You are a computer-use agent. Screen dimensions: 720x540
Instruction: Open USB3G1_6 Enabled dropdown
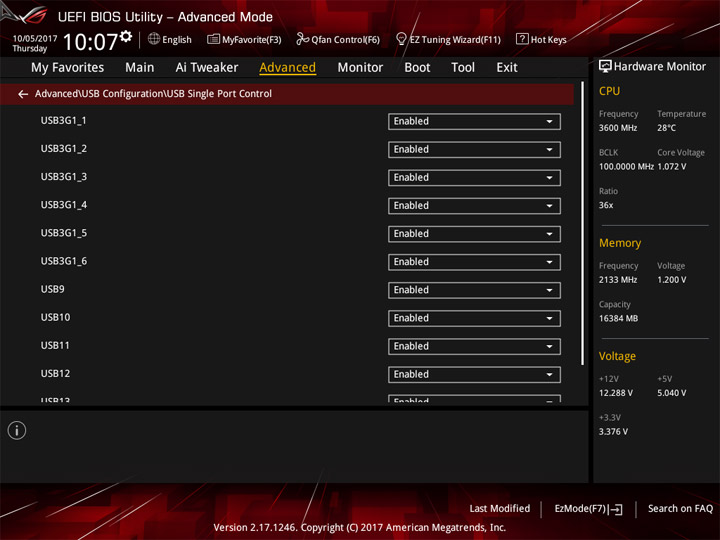pyautogui.click(x=474, y=262)
